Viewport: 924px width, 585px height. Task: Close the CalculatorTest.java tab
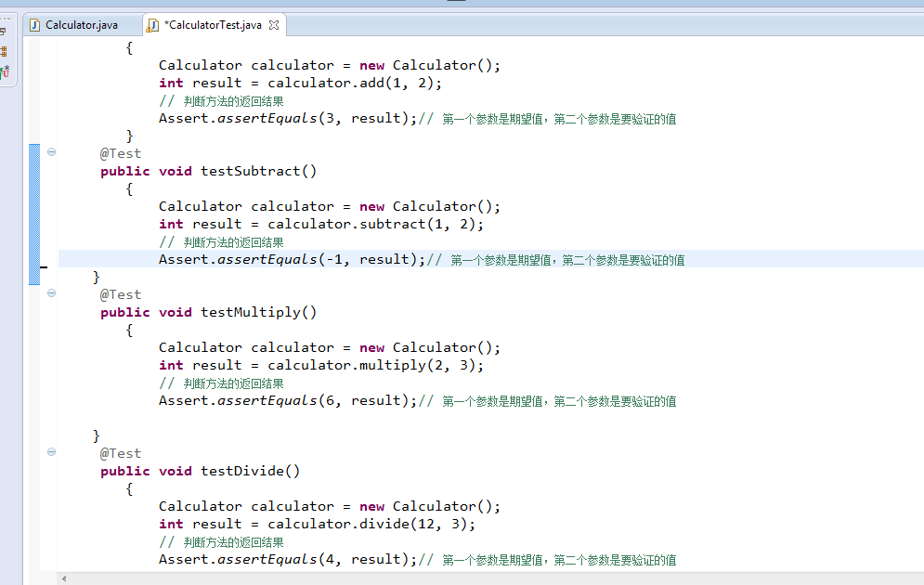click(274, 25)
